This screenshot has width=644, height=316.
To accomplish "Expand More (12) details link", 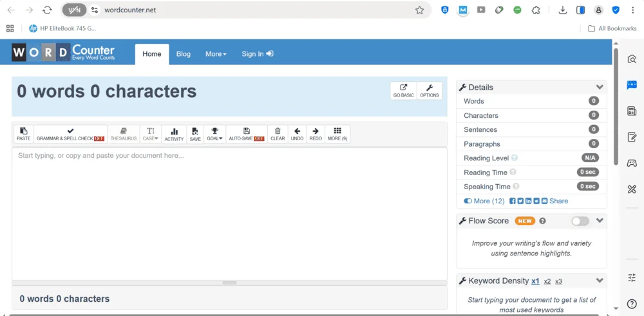I will 484,201.
